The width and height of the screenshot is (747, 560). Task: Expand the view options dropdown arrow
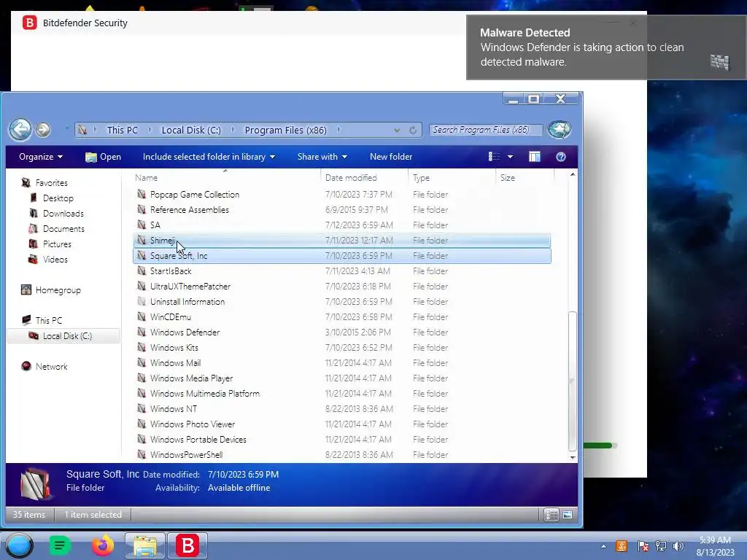pos(510,157)
